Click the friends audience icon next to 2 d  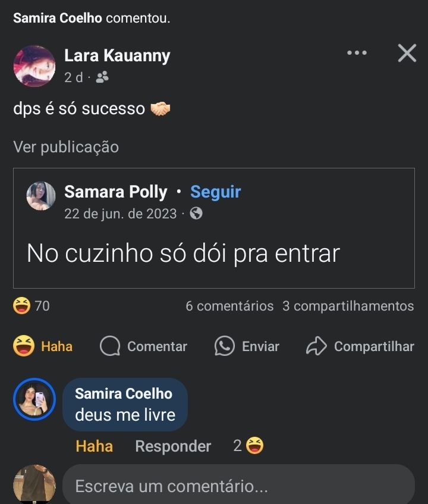tap(102, 77)
